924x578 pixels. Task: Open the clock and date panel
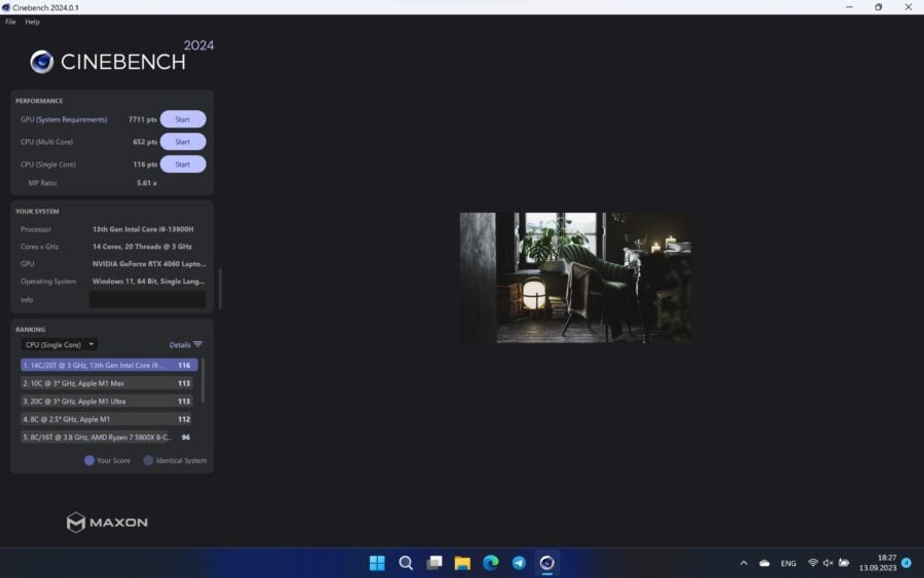[878, 563]
